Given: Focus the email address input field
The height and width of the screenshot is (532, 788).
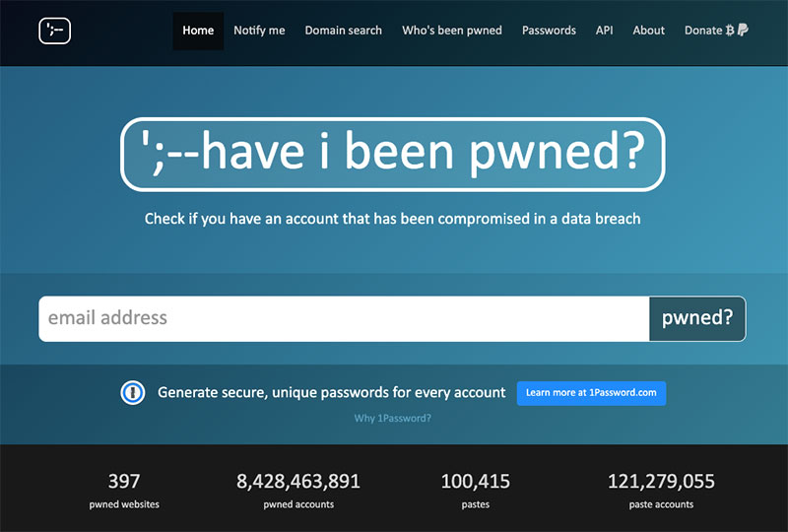Looking at the screenshot, I should click(x=344, y=319).
